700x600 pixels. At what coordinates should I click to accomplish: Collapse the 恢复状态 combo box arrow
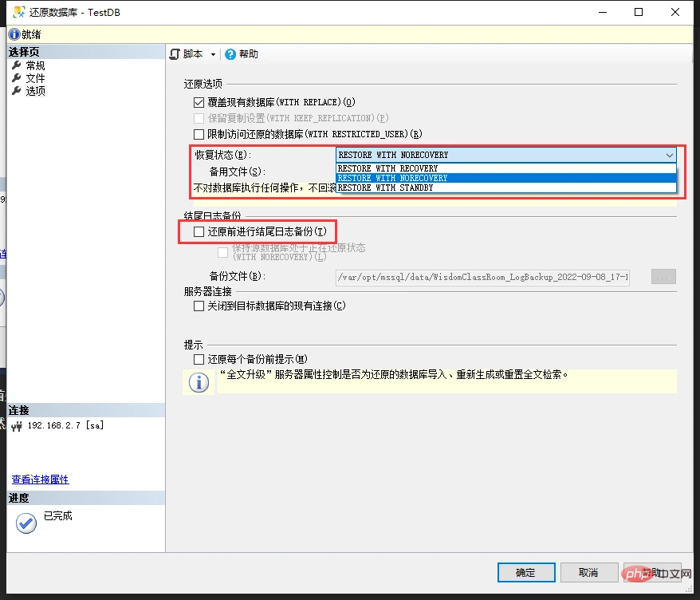[x=669, y=155]
